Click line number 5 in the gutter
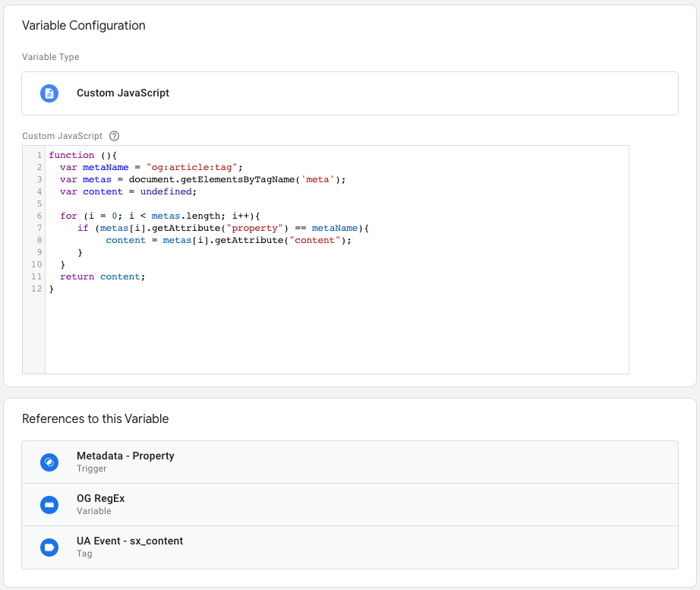The image size is (700, 590). coord(39,204)
